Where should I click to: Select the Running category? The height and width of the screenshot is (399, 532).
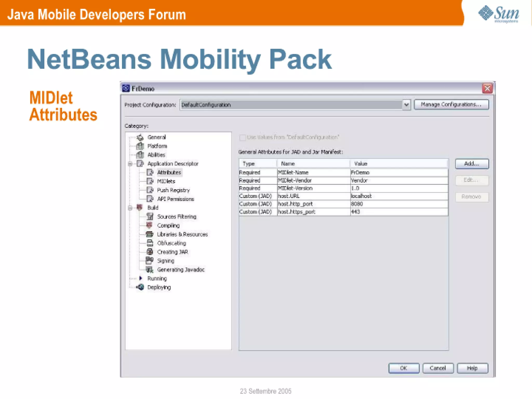point(157,278)
